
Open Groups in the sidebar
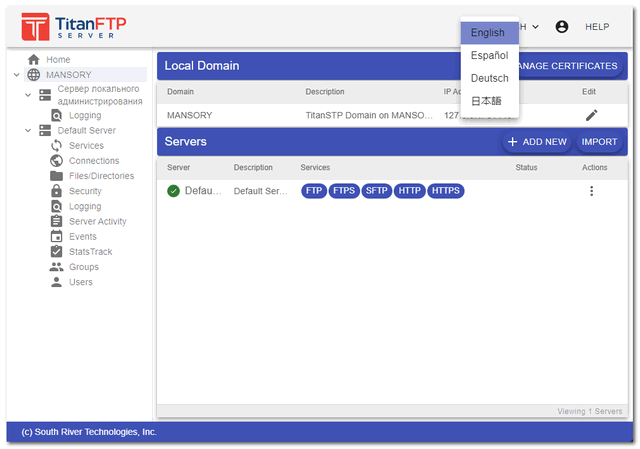point(84,267)
